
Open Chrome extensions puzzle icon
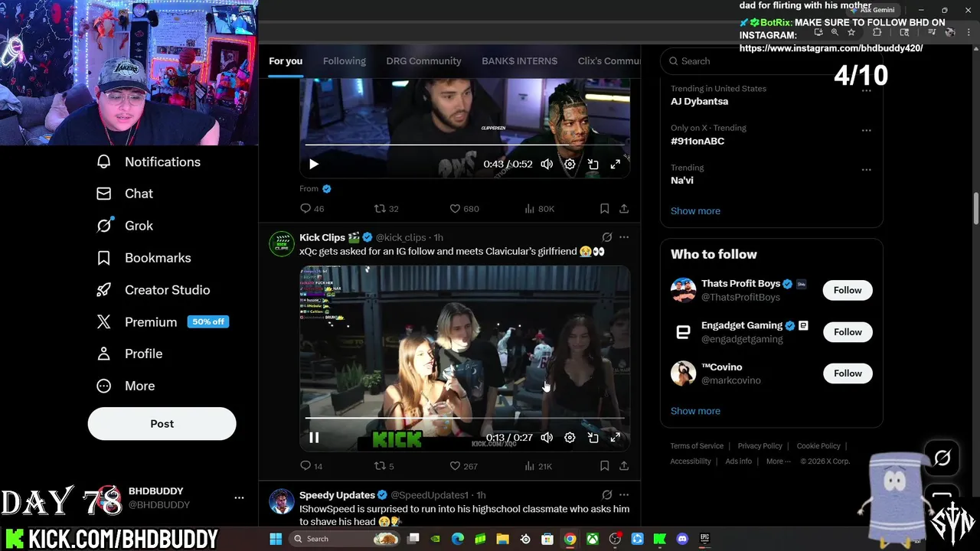pyautogui.click(x=877, y=33)
